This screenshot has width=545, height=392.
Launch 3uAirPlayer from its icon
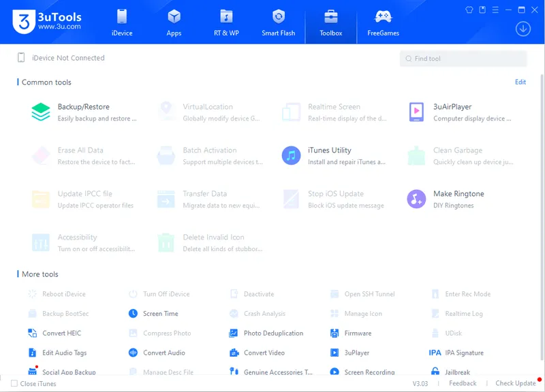tap(416, 112)
